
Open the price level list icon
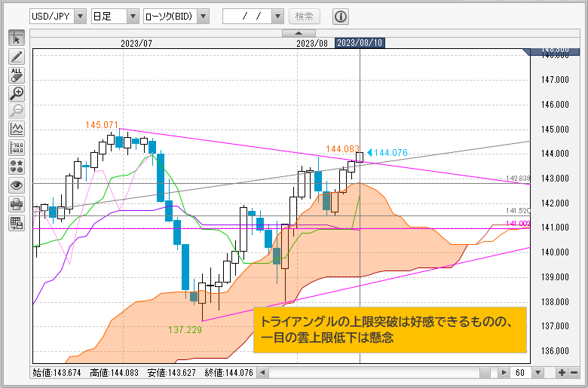(x=17, y=148)
